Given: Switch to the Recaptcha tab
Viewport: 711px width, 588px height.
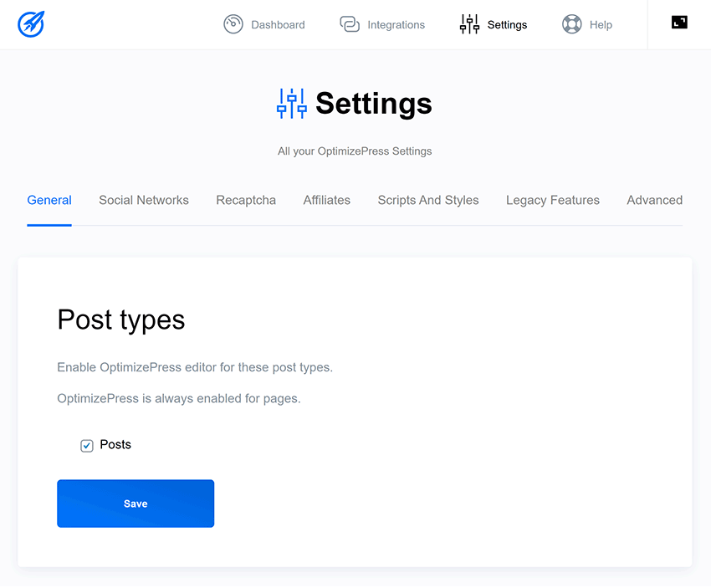Looking at the screenshot, I should point(246,201).
